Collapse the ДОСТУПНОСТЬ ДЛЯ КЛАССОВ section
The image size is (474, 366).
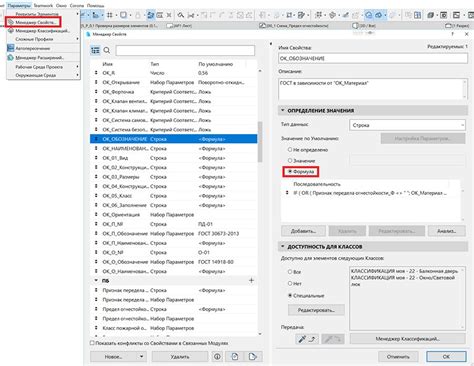pyautogui.click(x=283, y=247)
